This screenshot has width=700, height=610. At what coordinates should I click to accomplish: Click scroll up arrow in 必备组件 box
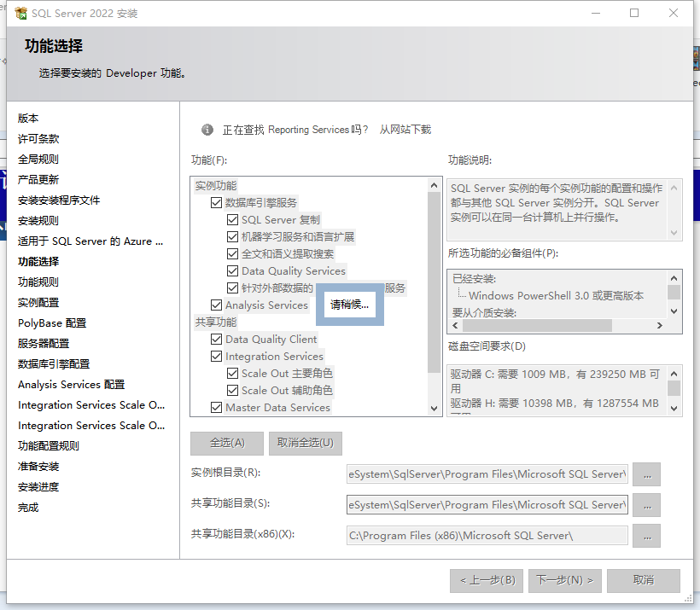coord(674,278)
